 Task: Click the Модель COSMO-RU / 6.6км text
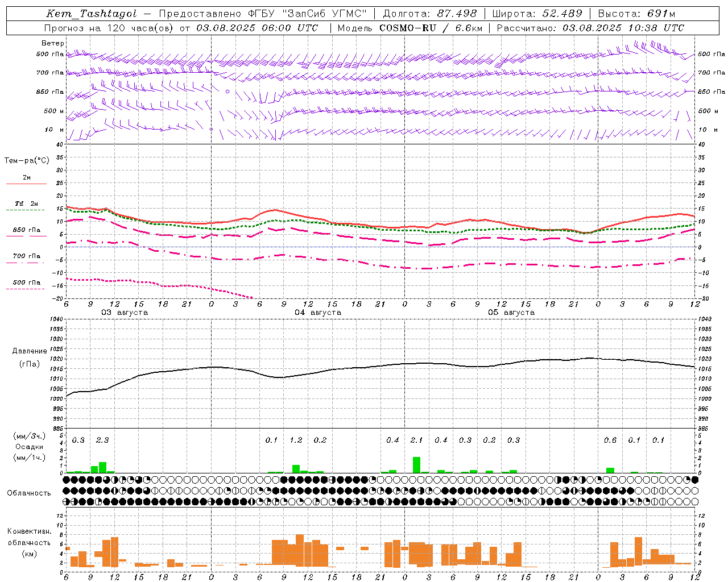(x=411, y=28)
